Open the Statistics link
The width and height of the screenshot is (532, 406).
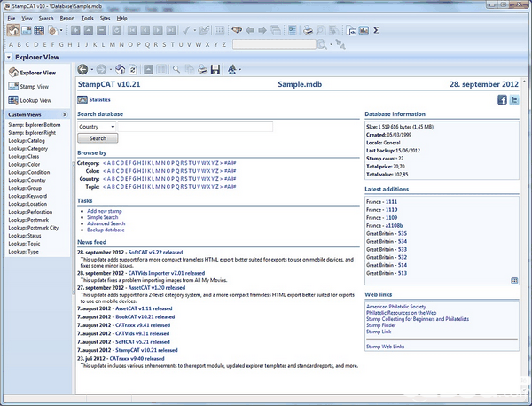(99, 99)
